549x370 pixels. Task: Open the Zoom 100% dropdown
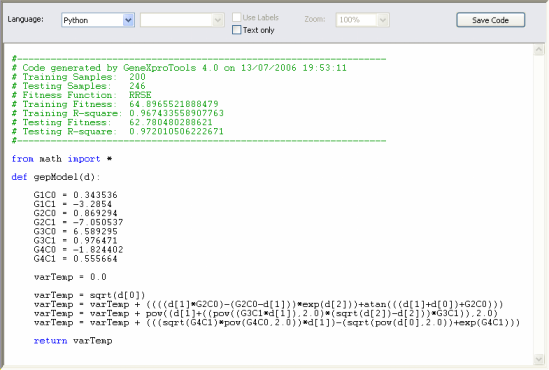pyautogui.click(x=362, y=20)
